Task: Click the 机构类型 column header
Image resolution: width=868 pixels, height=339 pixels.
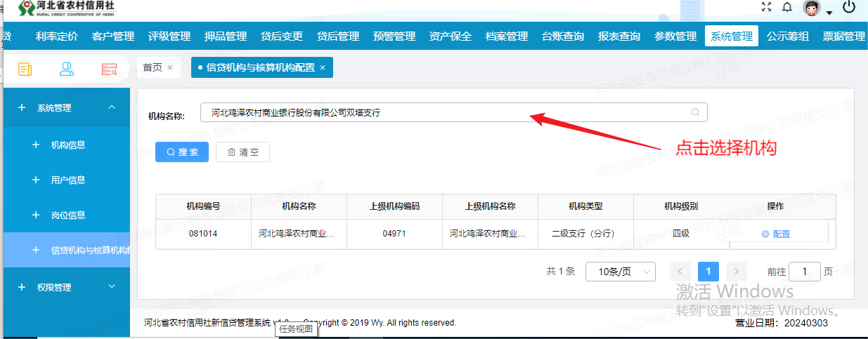Action: (x=585, y=206)
